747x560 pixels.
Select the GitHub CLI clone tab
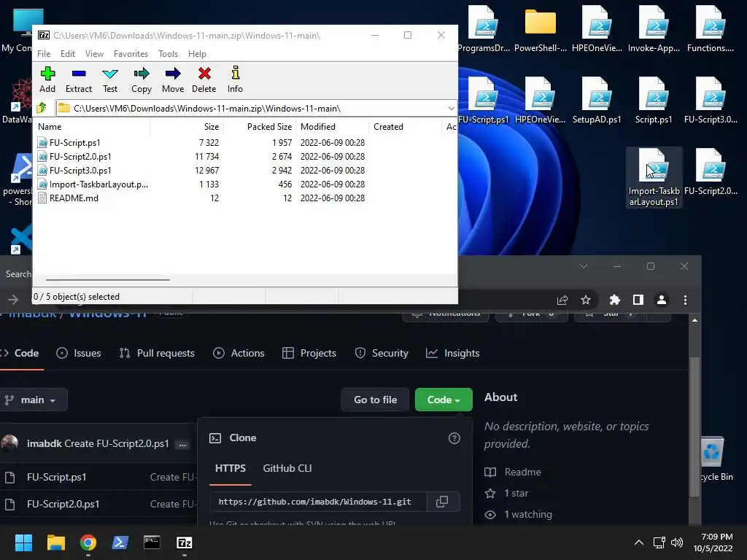pos(287,469)
